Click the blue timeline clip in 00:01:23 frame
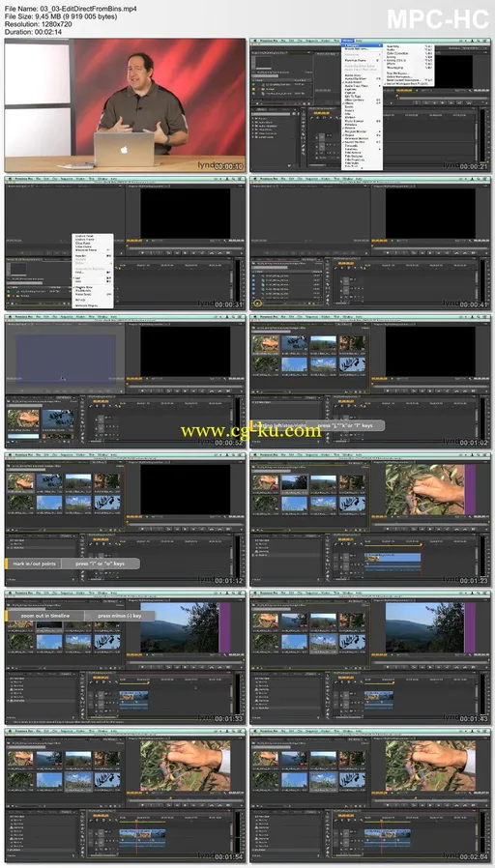The height and width of the screenshot is (868, 495). [393, 557]
